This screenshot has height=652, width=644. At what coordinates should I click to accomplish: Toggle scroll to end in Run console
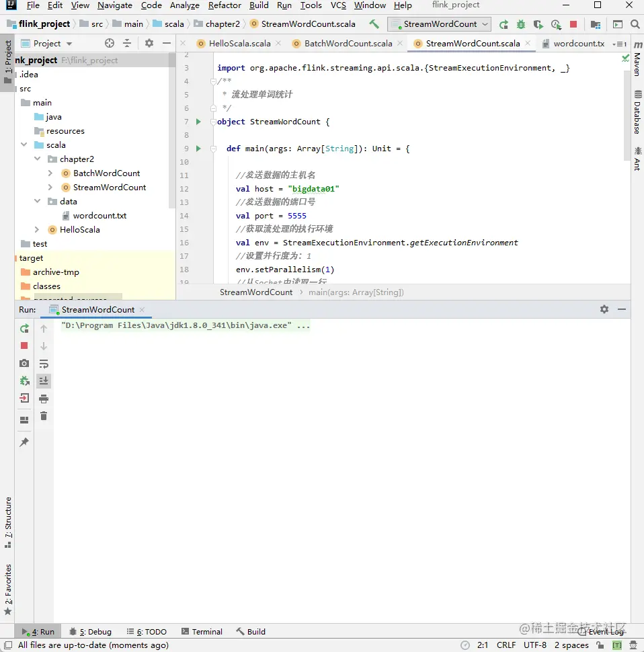click(44, 381)
